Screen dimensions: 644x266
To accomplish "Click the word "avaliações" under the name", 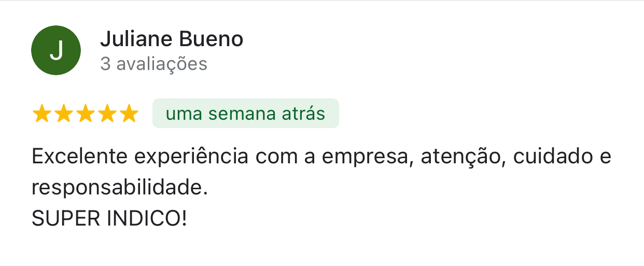I will tap(161, 64).
